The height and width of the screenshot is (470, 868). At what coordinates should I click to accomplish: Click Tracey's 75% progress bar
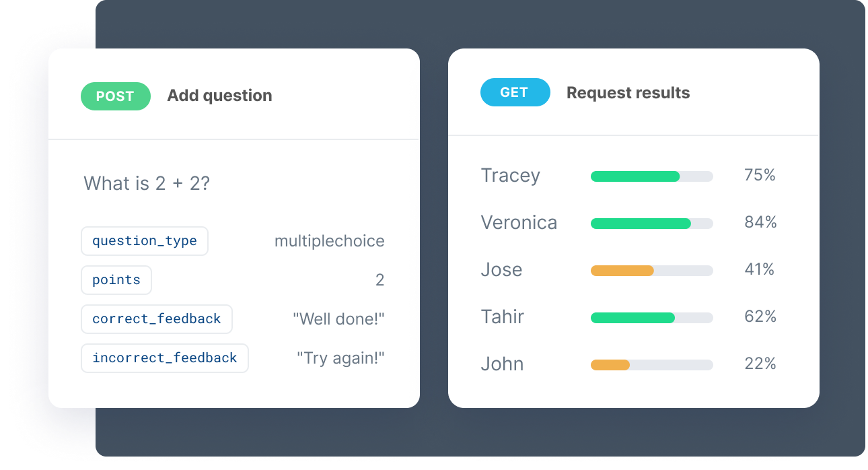tap(651, 176)
